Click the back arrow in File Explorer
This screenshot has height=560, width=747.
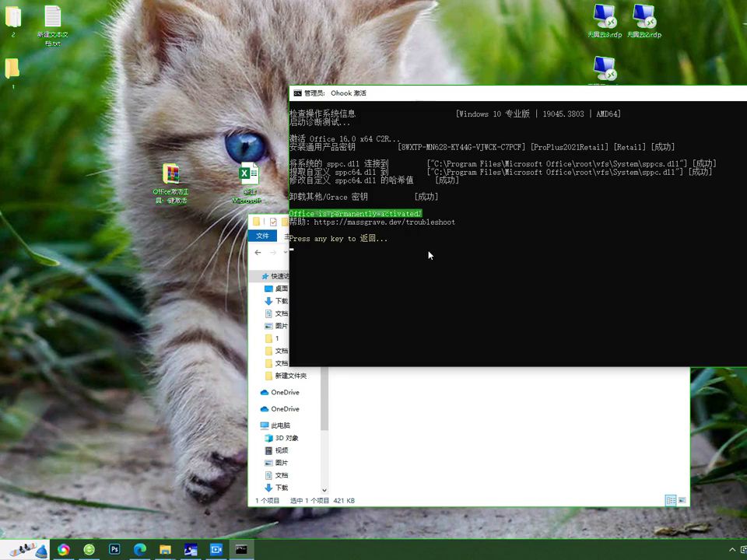258,252
